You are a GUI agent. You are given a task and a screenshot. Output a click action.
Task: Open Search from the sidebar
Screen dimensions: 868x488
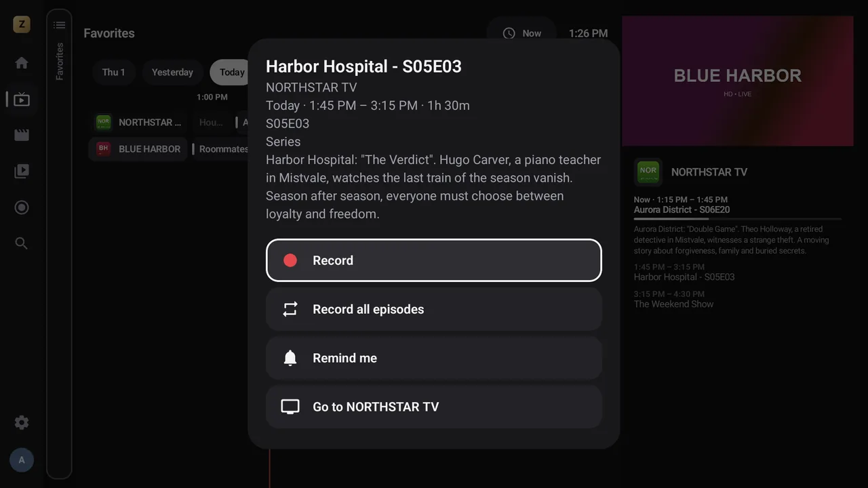(x=22, y=243)
